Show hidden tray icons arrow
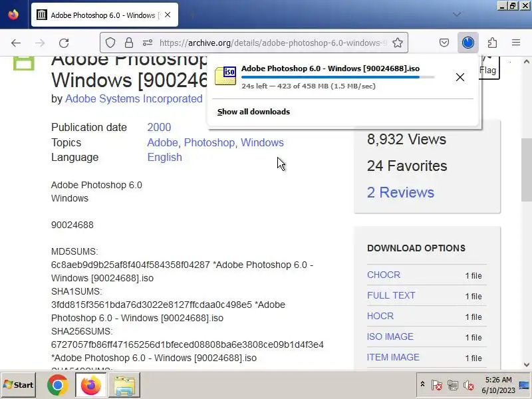Viewport: 532px width, 399px height. (422, 385)
